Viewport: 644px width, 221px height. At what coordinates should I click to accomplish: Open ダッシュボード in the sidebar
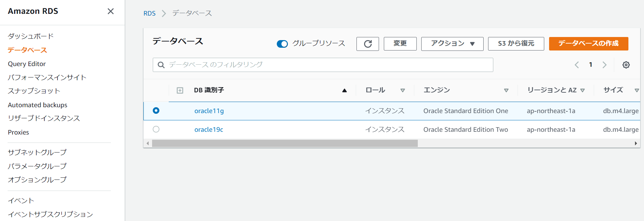coord(31,36)
